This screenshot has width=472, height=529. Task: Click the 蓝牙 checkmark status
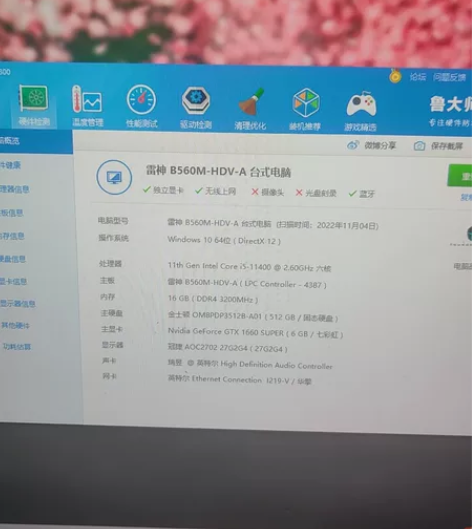(x=362, y=194)
